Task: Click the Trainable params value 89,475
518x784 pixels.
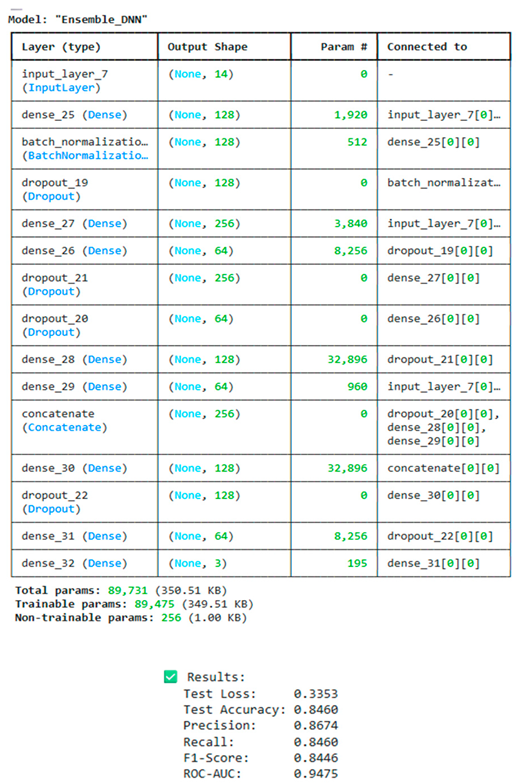Action: 154,604
